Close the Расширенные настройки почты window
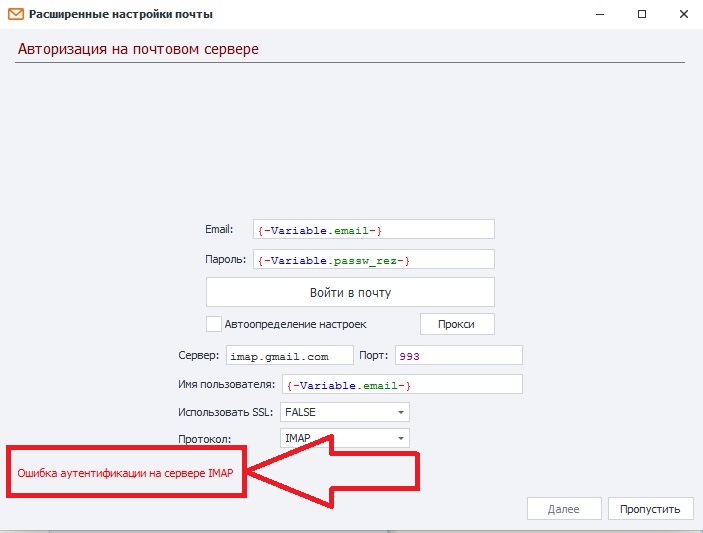The width and height of the screenshot is (703, 533). click(x=684, y=14)
